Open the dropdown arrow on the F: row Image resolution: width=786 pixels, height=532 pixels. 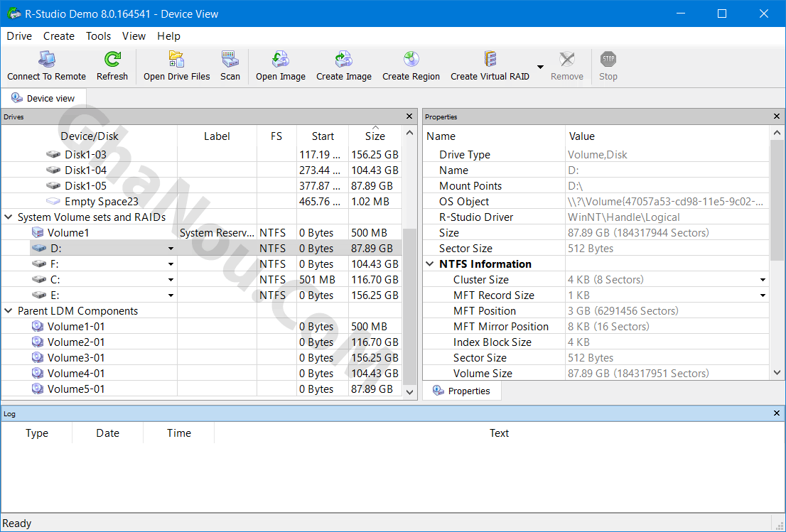coord(171,264)
